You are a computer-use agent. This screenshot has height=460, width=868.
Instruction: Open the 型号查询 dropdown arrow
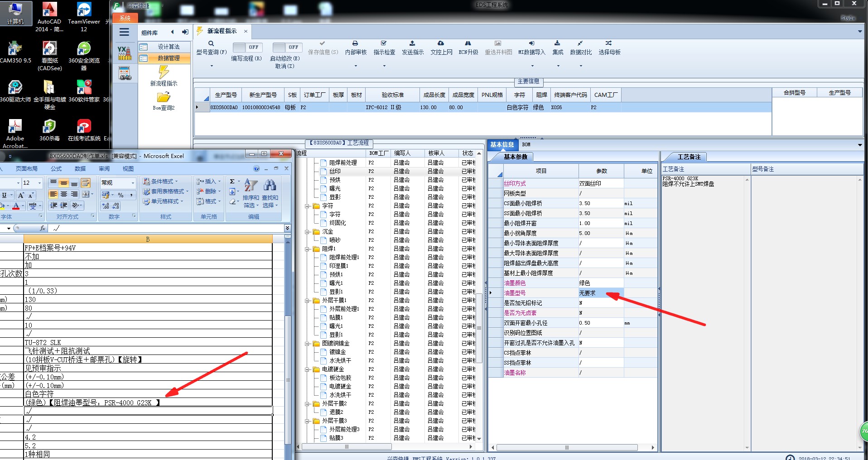(x=211, y=66)
